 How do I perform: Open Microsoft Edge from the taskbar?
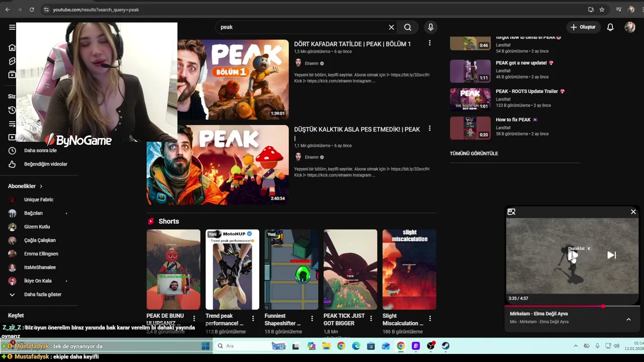pos(356,346)
